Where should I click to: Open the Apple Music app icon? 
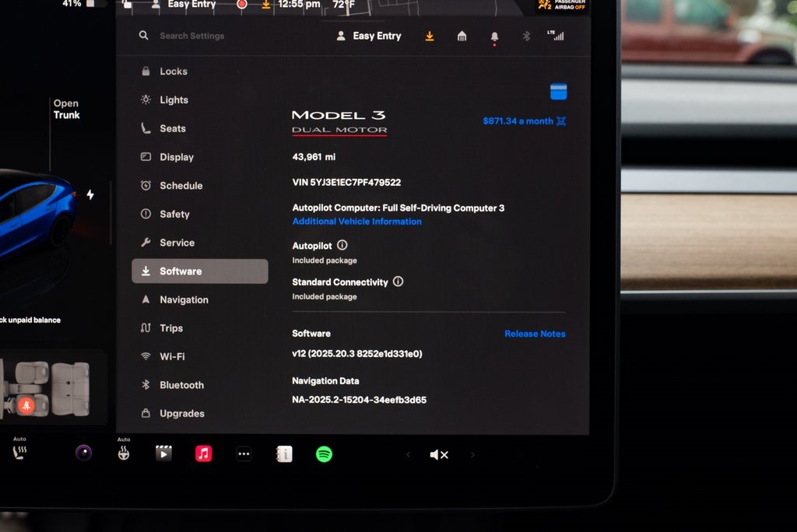click(x=203, y=453)
